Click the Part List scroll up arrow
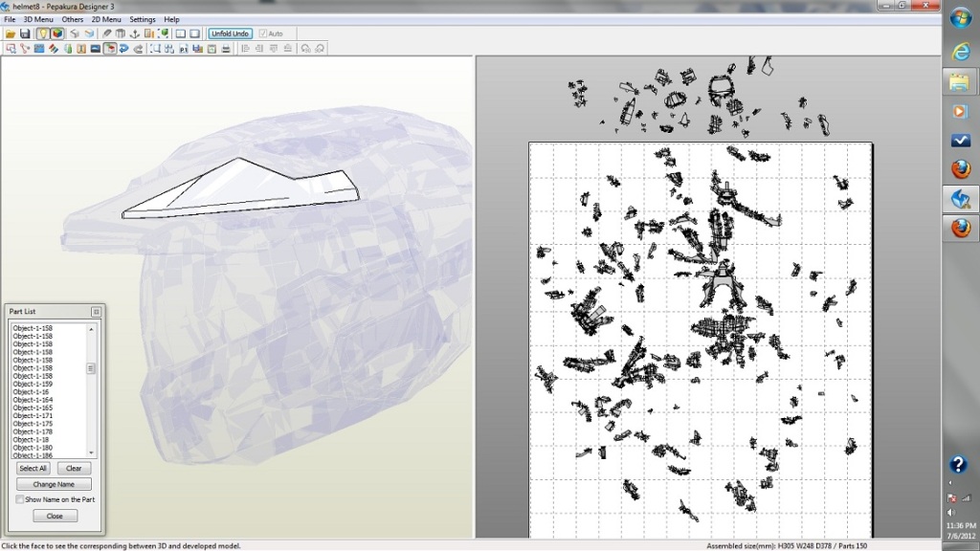Screen dimensions: 980x551 pyautogui.click(x=91, y=329)
